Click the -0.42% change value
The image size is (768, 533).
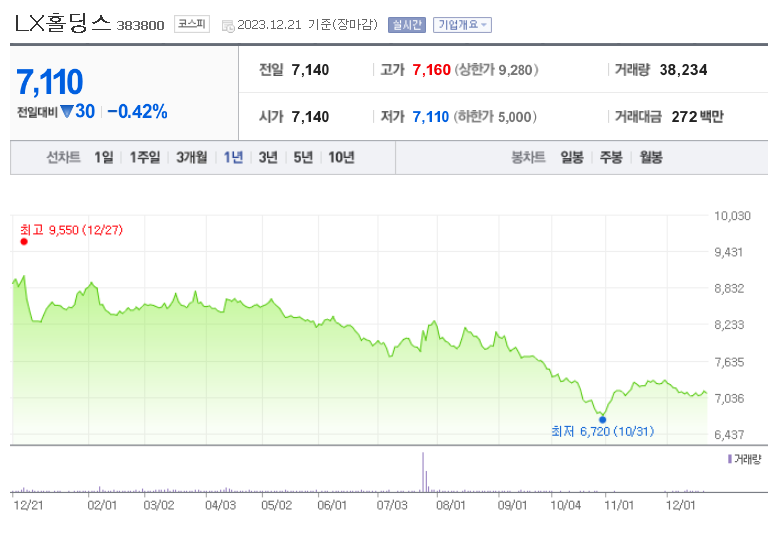coord(138,112)
